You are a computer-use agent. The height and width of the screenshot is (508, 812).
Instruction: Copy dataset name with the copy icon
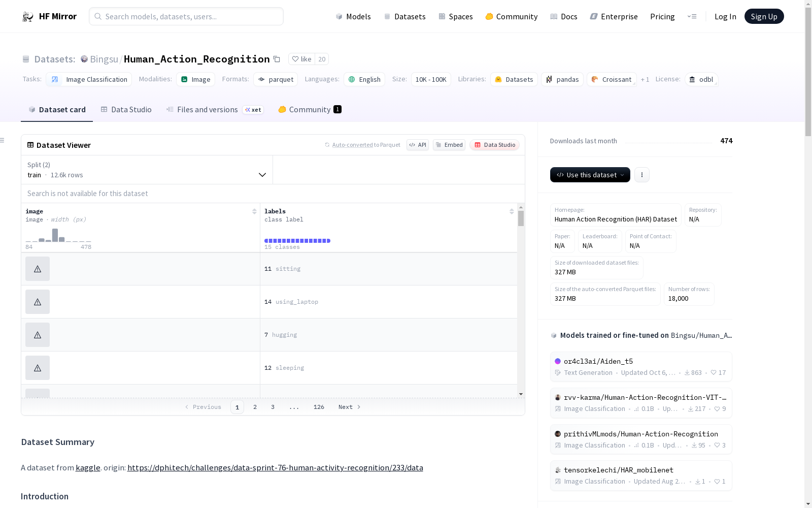tap(277, 59)
